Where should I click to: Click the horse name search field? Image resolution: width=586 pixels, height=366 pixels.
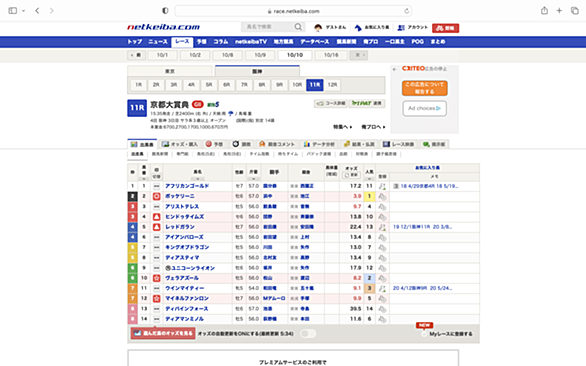[268, 27]
